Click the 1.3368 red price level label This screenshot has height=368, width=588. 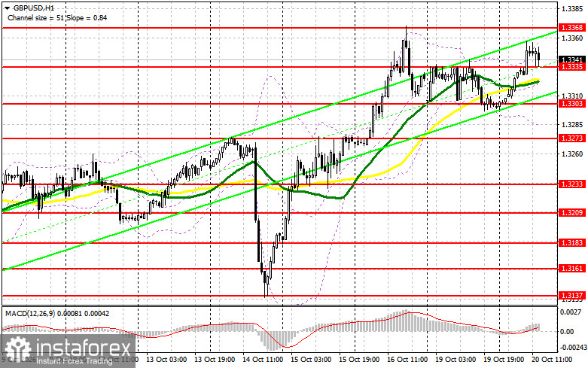(x=571, y=28)
